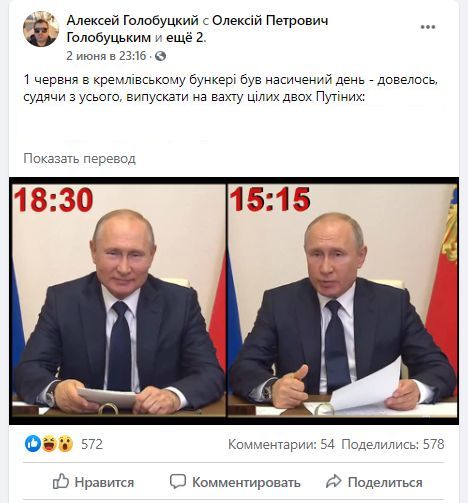Click the share arrow icon
Screen dimensions: 468x503
[x=333, y=482]
